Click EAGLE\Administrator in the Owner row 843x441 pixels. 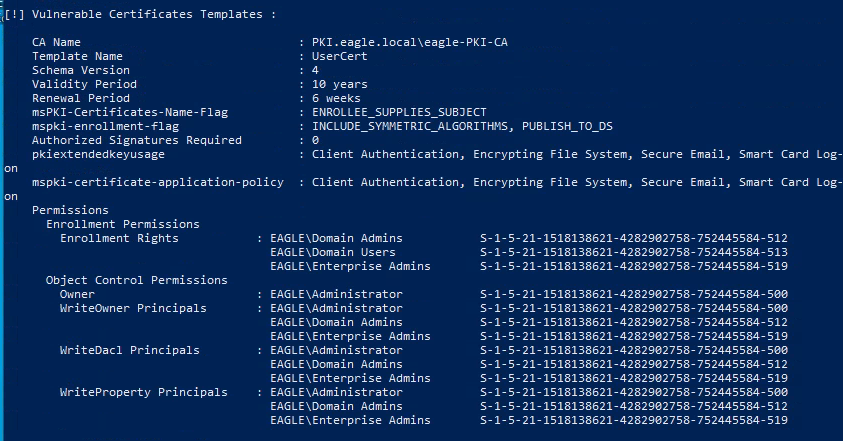(336, 294)
